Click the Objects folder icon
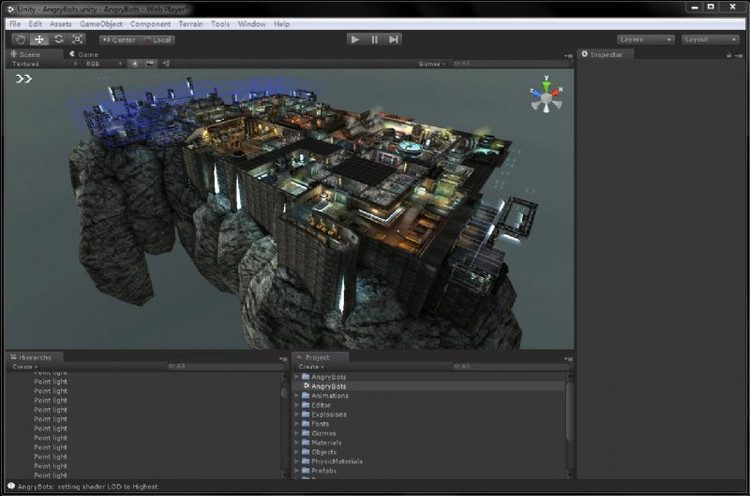 [x=306, y=452]
